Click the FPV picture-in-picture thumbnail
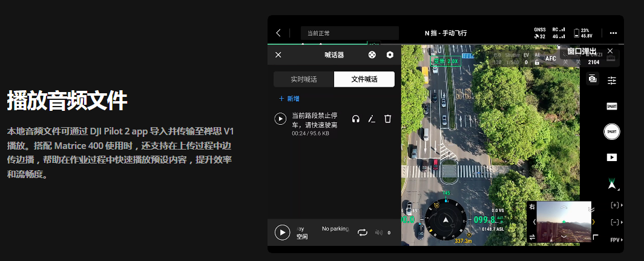 tap(564, 222)
